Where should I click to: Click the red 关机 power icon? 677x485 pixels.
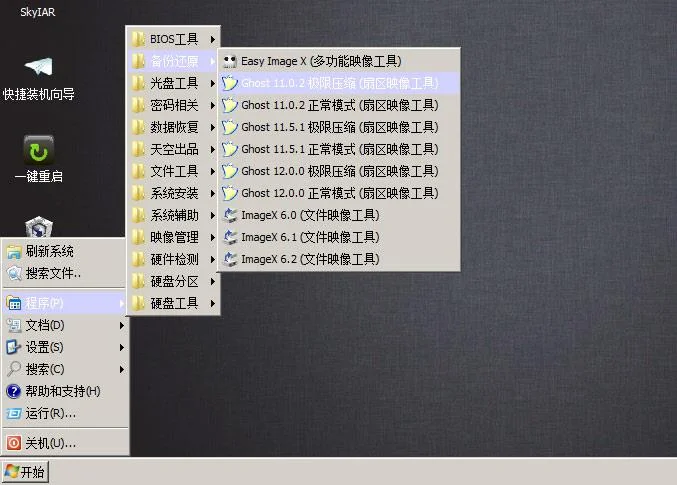click(x=14, y=443)
